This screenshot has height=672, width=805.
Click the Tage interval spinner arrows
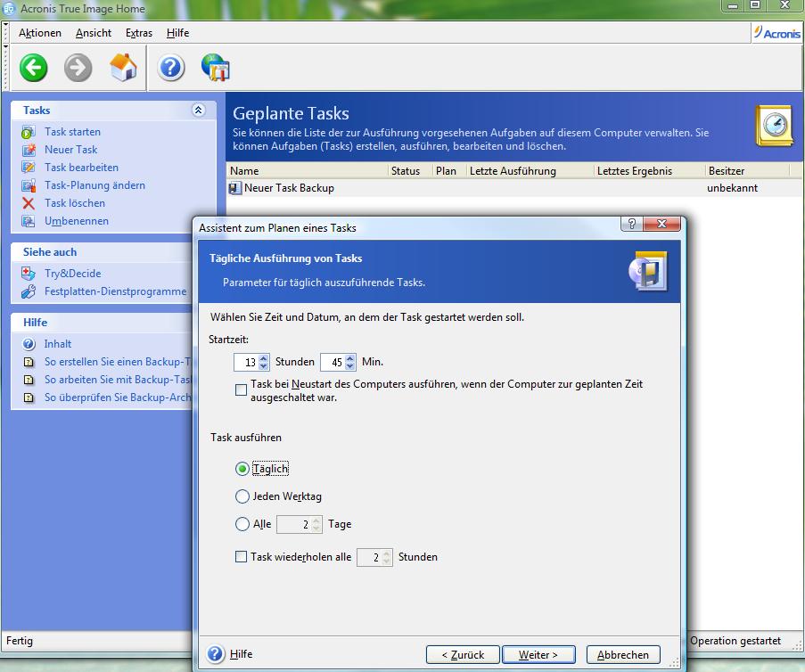(316, 525)
